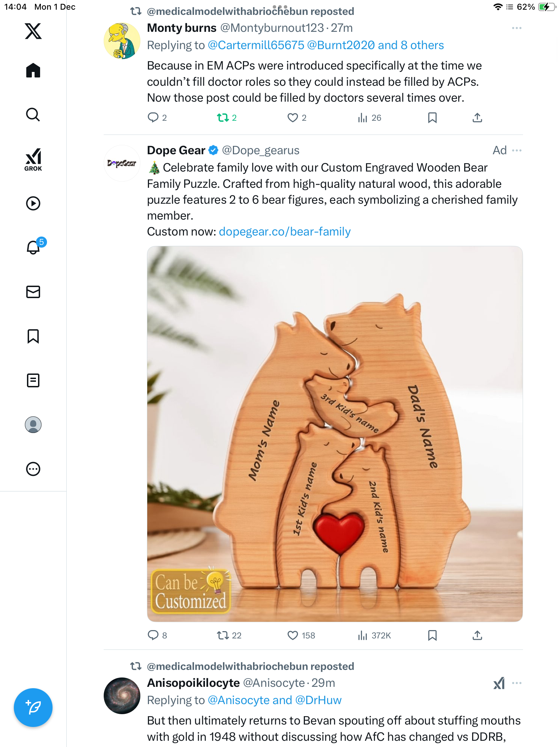Open more options on Monty burns' post
This screenshot has width=560, height=747.
click(x=516, y=28)
